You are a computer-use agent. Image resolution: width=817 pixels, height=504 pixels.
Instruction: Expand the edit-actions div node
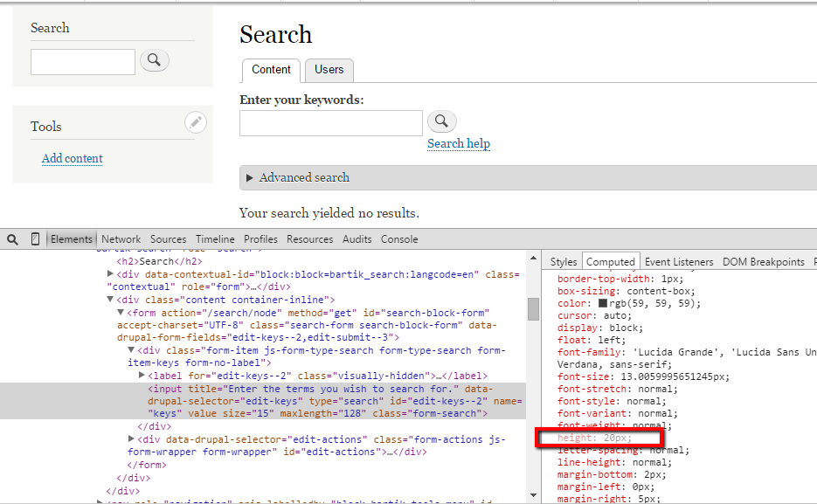[x=131, y=438]
